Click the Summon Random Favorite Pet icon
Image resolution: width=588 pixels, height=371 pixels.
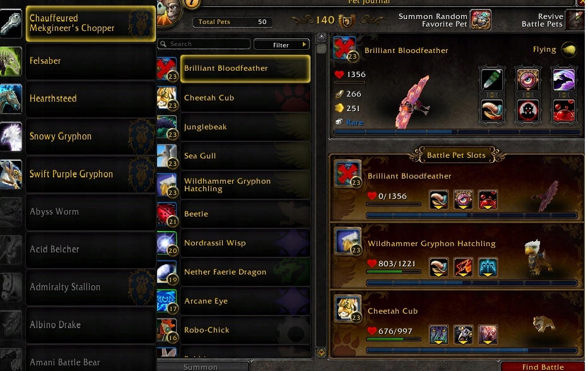coord(481,20)
